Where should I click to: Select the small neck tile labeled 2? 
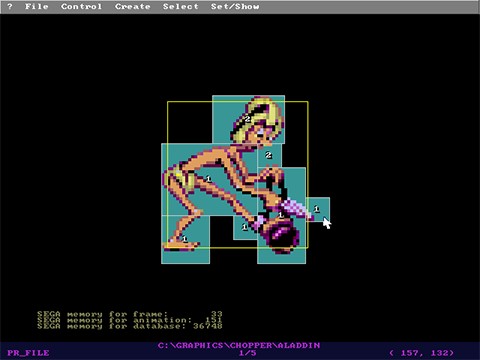pyautogui.click(x=269, y=155)
